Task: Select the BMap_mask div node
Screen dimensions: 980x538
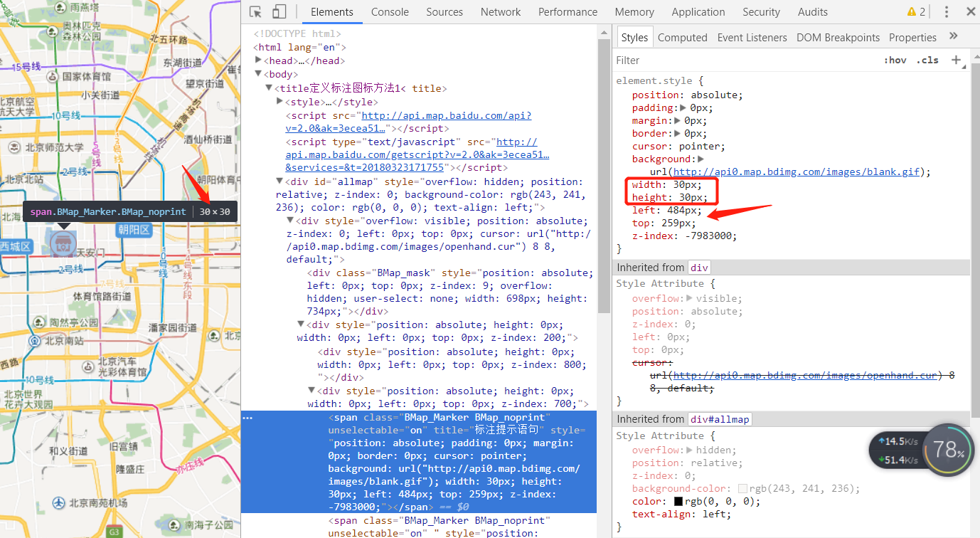Action: [449, 292]
